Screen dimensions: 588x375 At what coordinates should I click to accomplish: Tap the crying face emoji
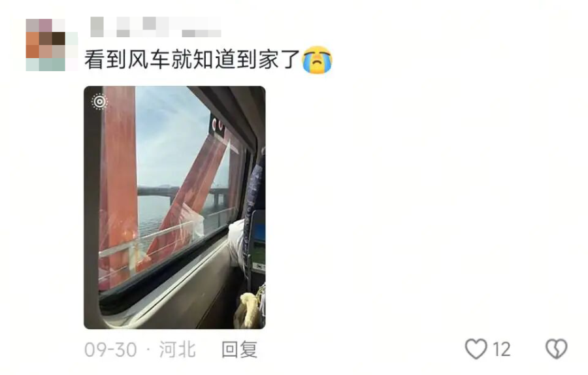[x=318, y=60]
